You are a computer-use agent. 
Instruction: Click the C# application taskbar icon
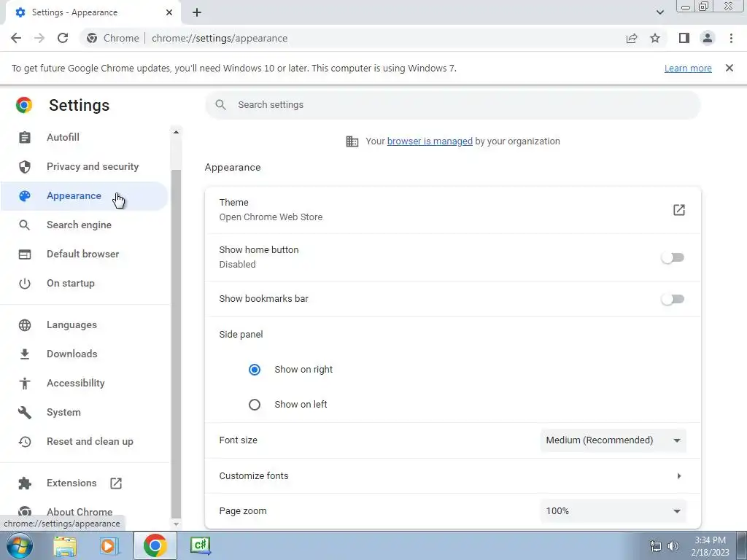tap(200, 545)
